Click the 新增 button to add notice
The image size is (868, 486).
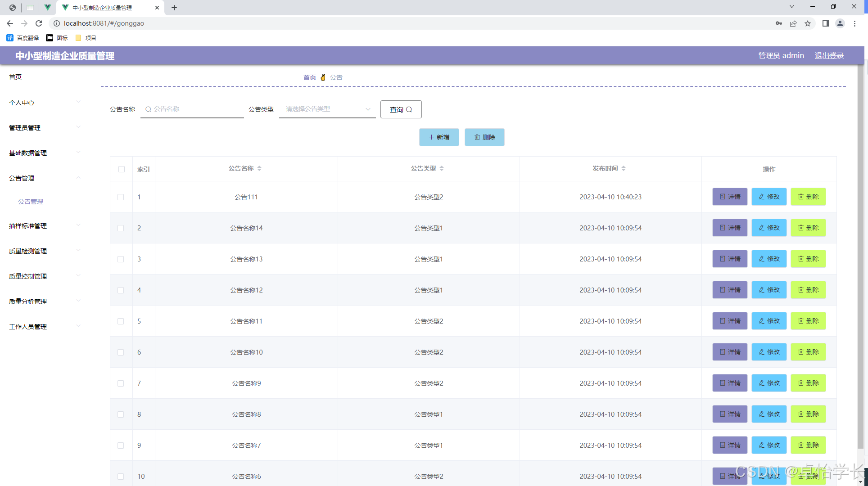point(439,137)
